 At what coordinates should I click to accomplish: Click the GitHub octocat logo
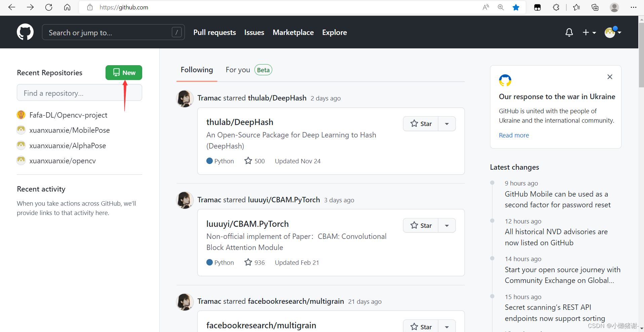click(25, 32)
